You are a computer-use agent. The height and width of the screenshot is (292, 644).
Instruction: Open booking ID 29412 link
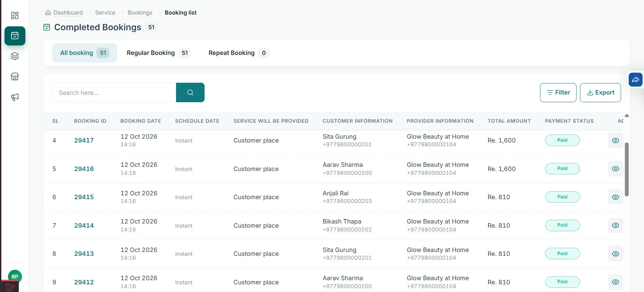coord(84,282)
